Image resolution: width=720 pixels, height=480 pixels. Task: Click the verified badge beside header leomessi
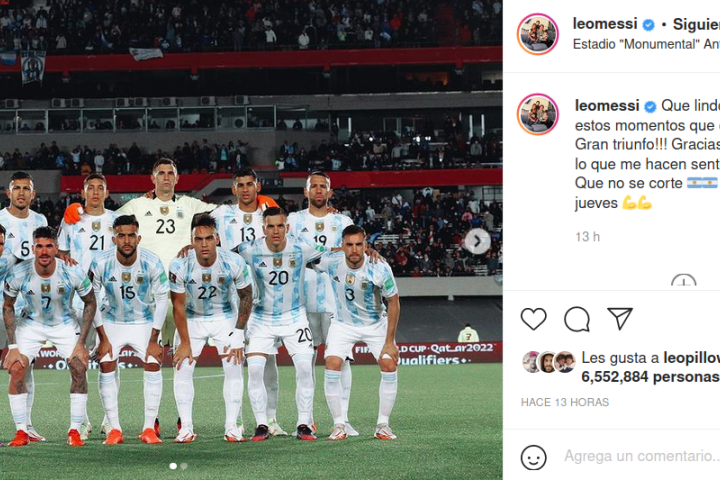click(648, 25)
